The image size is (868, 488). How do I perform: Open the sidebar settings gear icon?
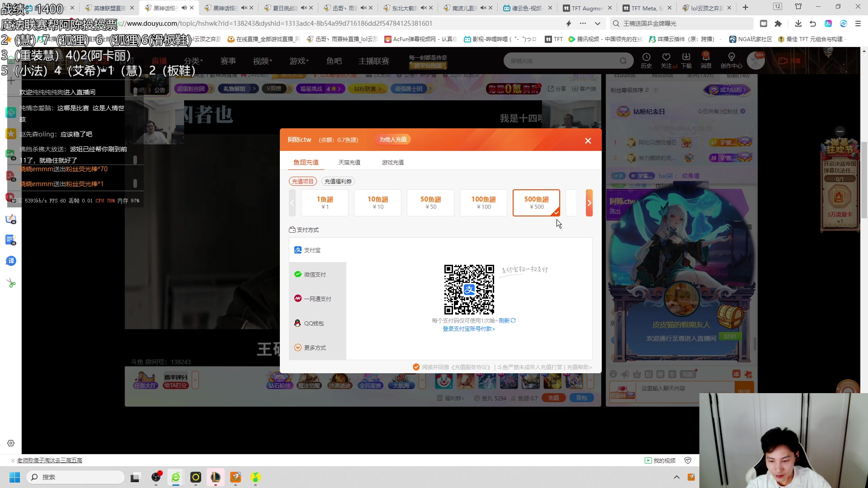(x=11, y=443)
